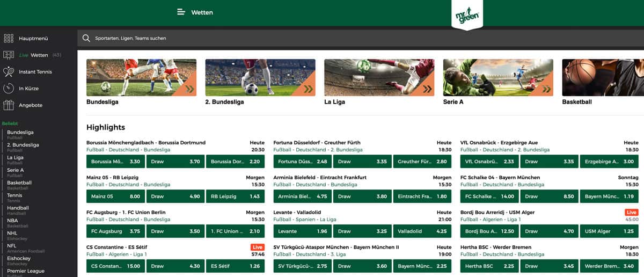
Task: Bet on VfL Osnabrück at 2.33
Action: 489,161
